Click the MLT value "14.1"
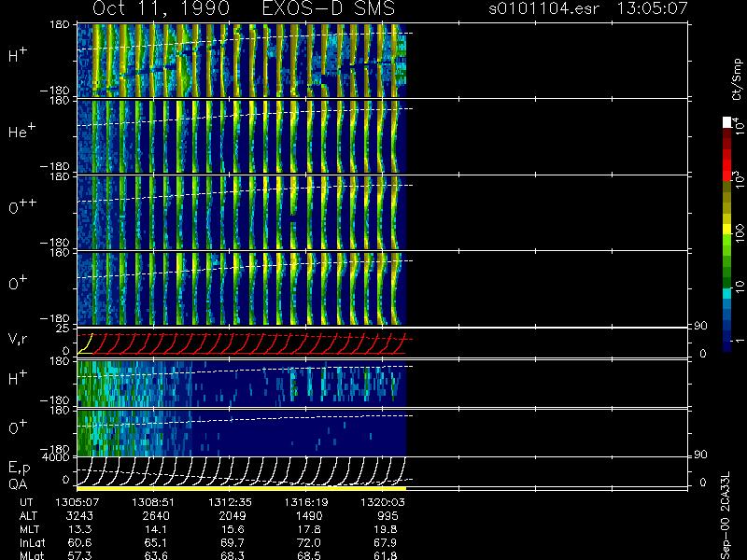This screenshot has width=747, height=560. (156, 529)
